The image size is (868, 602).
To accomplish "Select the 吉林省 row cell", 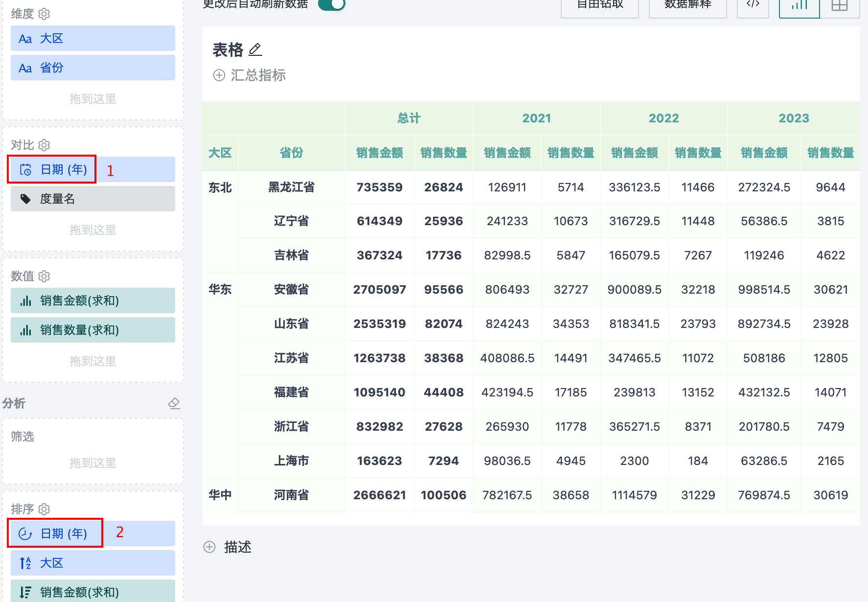I will pyautogui.click(x=292, y=255).
